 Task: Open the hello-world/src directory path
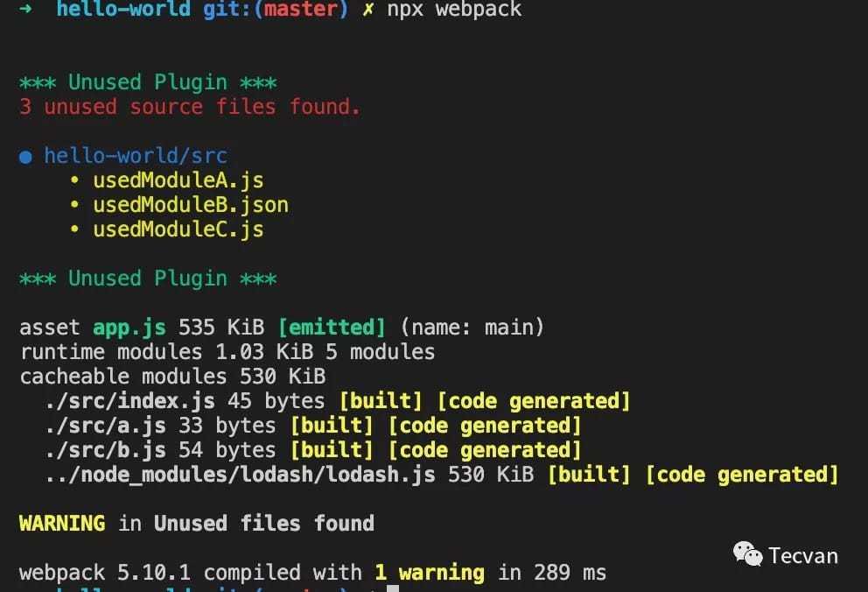pos(136,156)
